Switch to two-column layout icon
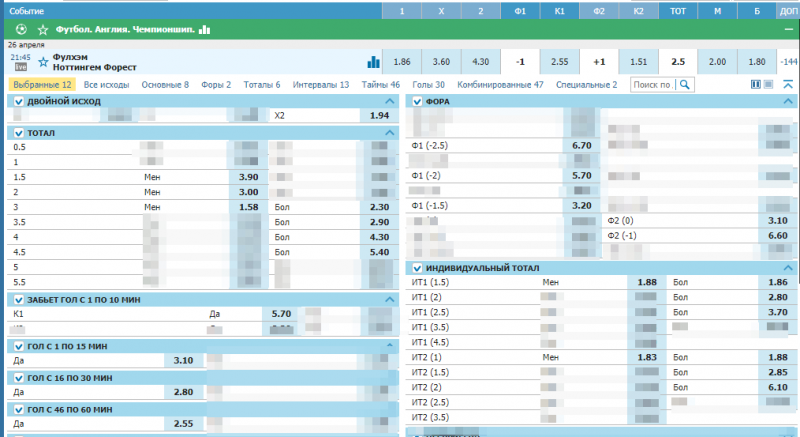Screen dimensions: 800x437 (x=756, y=85)
